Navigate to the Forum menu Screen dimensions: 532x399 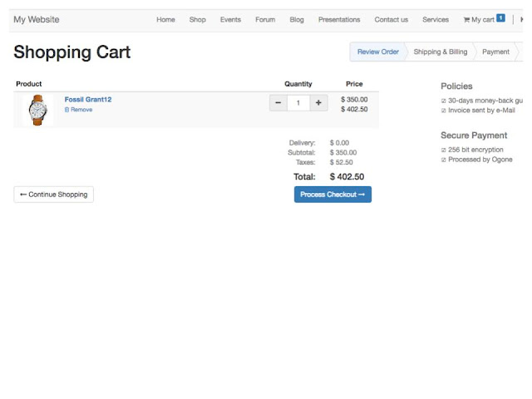[265, 19]
